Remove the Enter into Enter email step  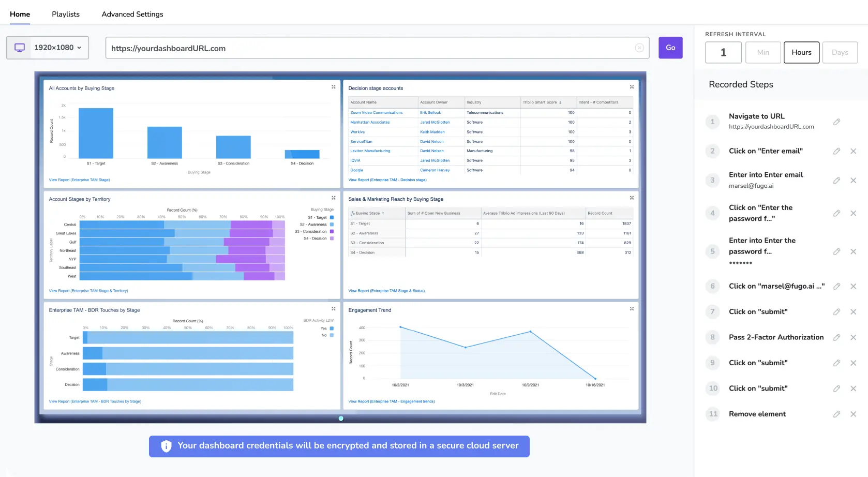coord(853,181)
